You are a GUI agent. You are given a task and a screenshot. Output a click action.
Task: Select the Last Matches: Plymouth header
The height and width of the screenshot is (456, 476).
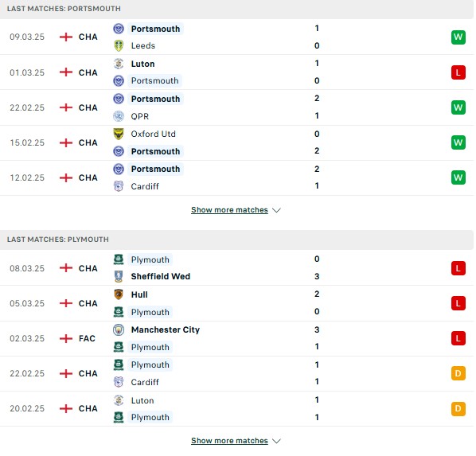coord(236,240)
